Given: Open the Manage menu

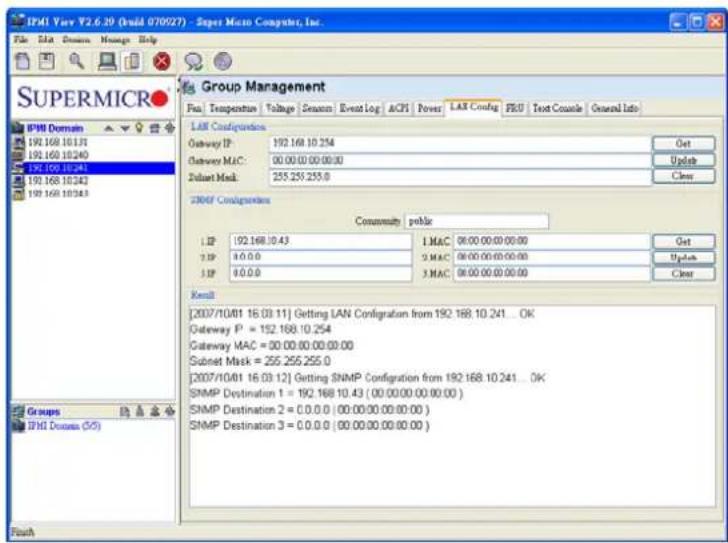Looking at the screenshot, I should pyautogui.click(x=115, y=40).
